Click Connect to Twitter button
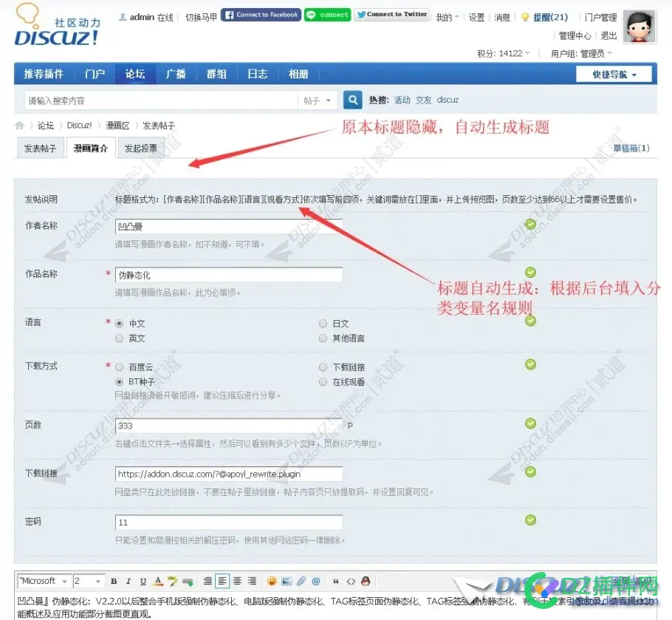 [392, 14]
